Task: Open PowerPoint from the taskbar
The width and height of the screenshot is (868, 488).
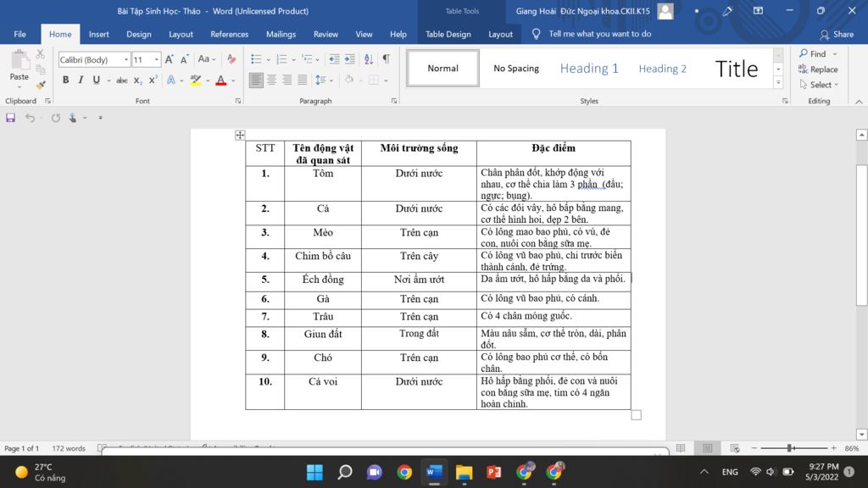Action: pos(494,472)
